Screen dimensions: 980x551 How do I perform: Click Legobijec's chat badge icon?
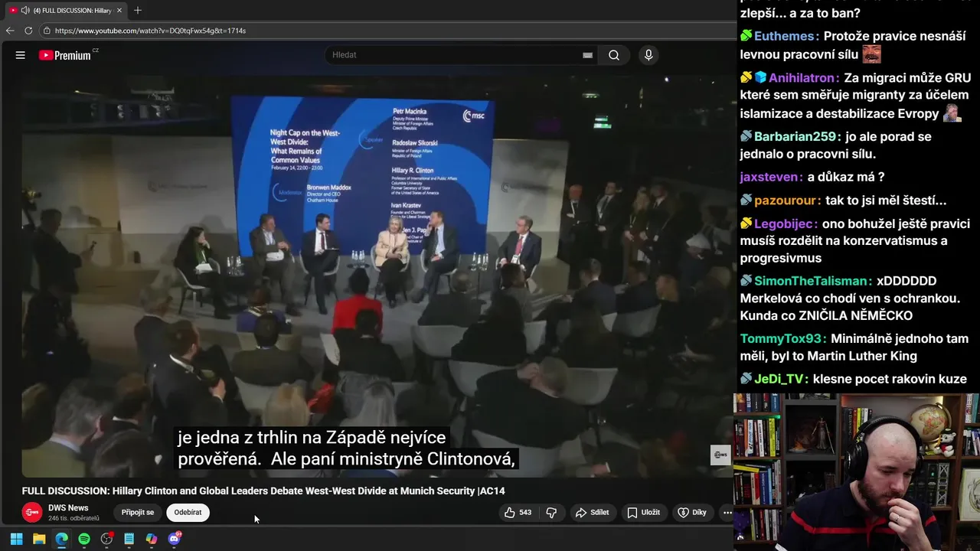point(746,224)
